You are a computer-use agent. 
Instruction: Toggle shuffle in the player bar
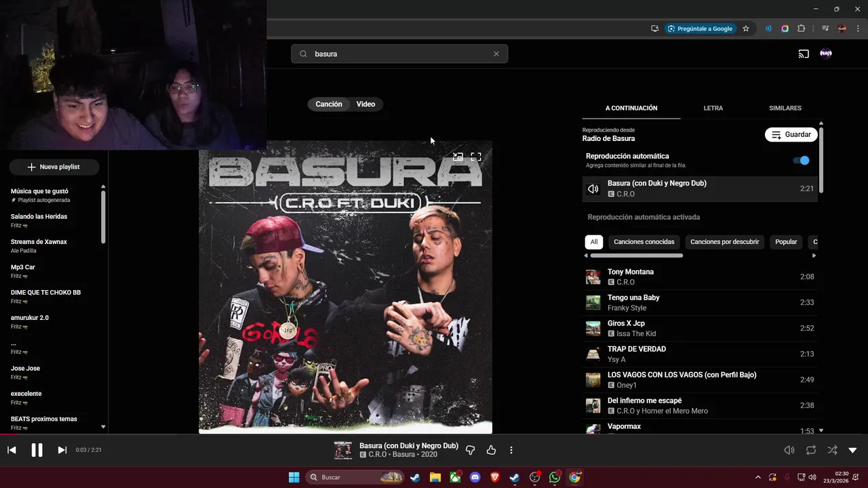pos(832,450)
